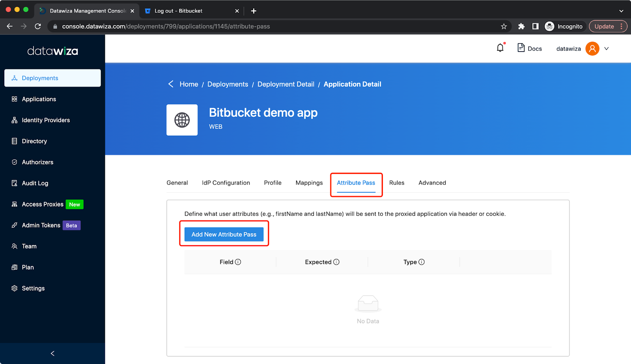Viewport: 631px width, 364px height.
Task: Click the New badge on Access Proxies
Action: click(75, 204)
